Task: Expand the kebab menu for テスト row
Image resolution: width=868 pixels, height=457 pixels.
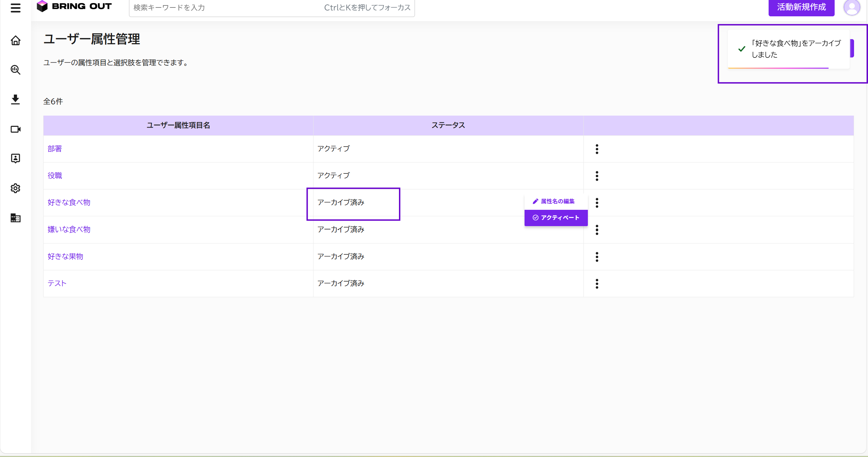Action: [x=597, y=284]
